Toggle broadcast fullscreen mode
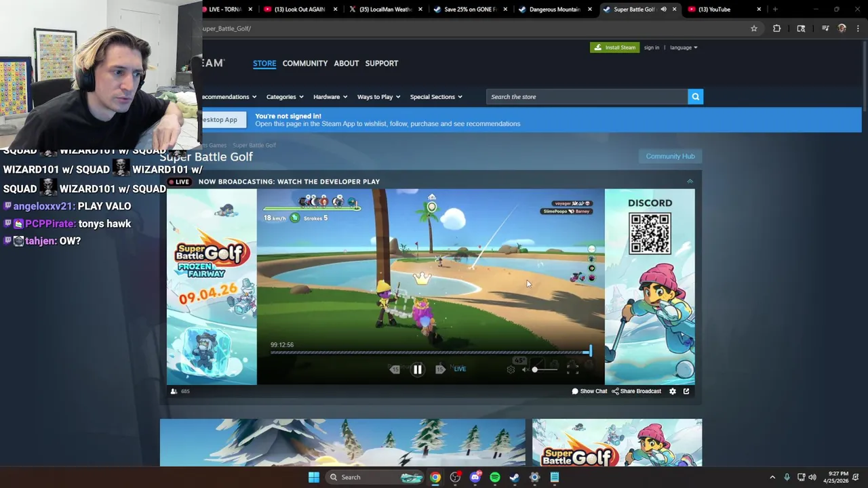This screenshot has width=868, height=488. tap(572, 369)
